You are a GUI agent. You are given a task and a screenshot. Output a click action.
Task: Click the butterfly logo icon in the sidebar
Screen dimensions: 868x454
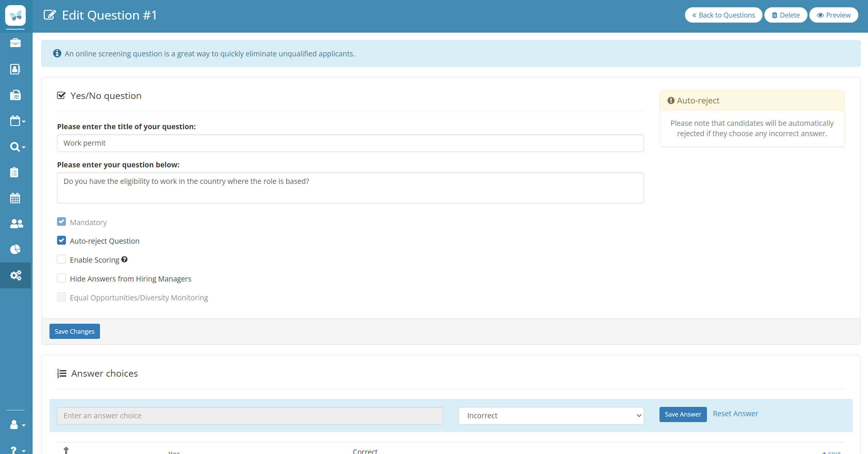click(x=15, y=15)
